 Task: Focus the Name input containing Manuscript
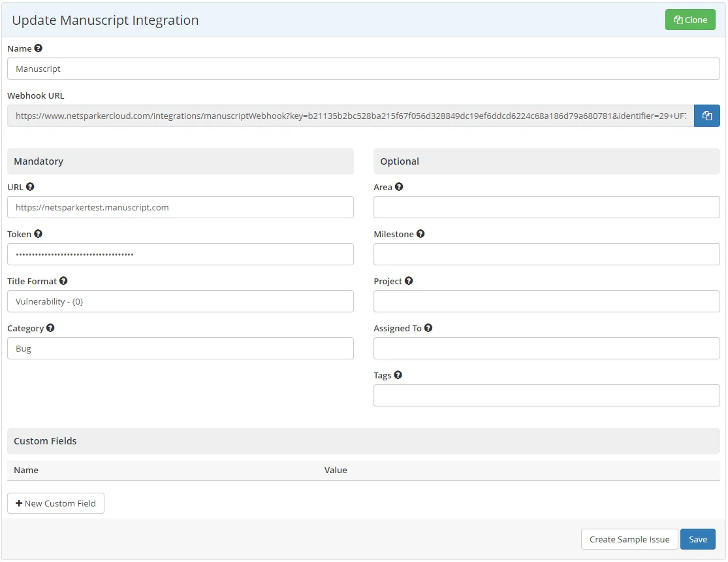[364, 69]
